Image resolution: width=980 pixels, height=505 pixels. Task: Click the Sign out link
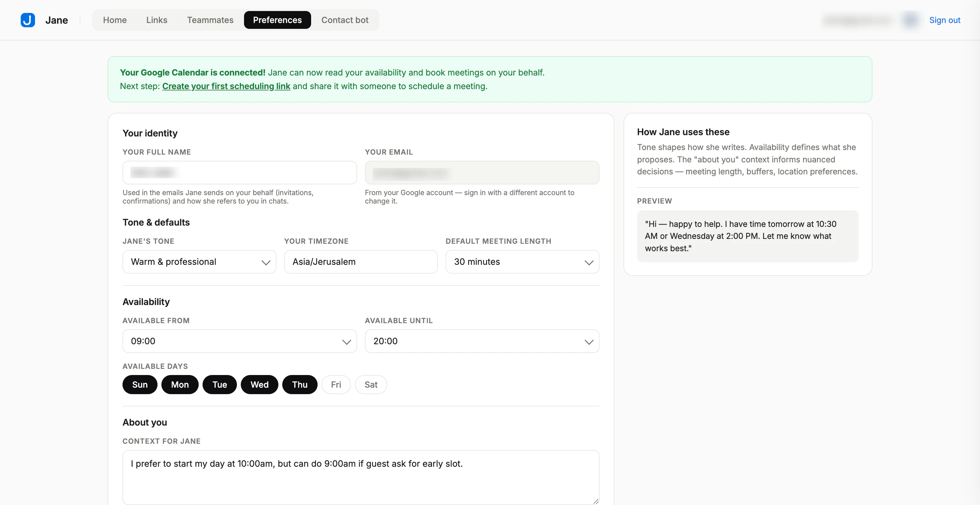tap(945, 20)
